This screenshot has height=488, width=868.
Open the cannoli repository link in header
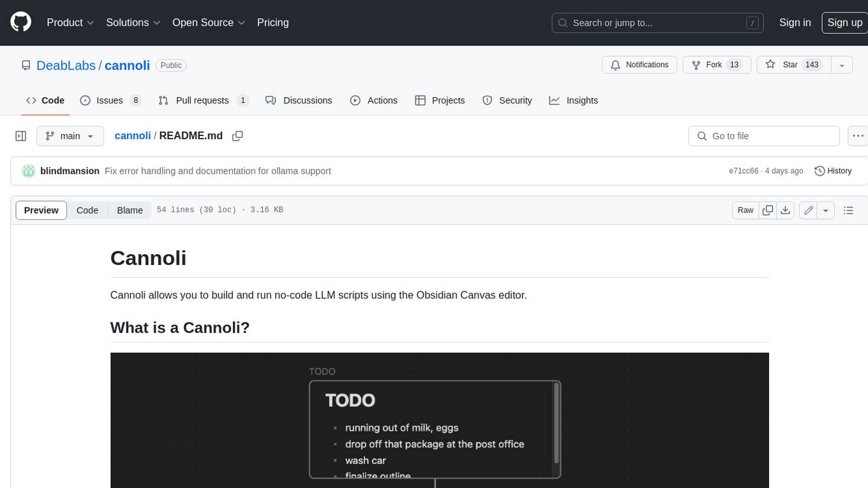(x=127, y=65)
